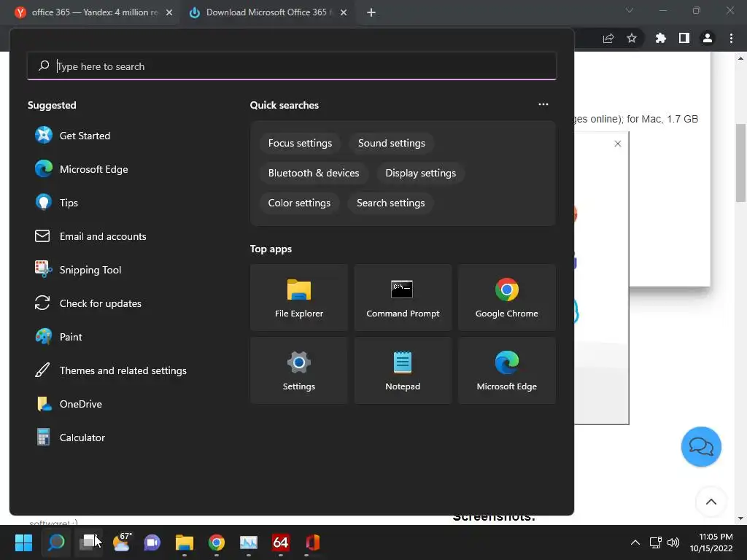Open Paint from Suggested list

tap(58, 337)
